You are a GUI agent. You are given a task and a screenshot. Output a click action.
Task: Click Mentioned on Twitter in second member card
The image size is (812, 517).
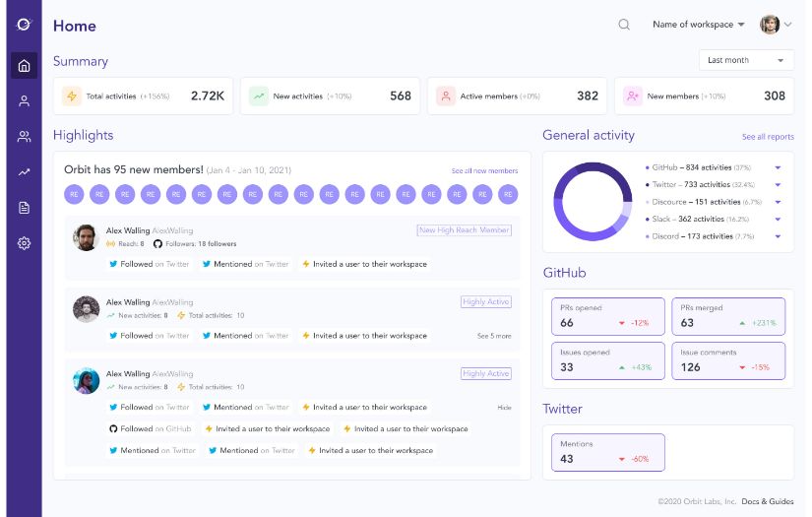pyautogui.click(x=245, y=336)
